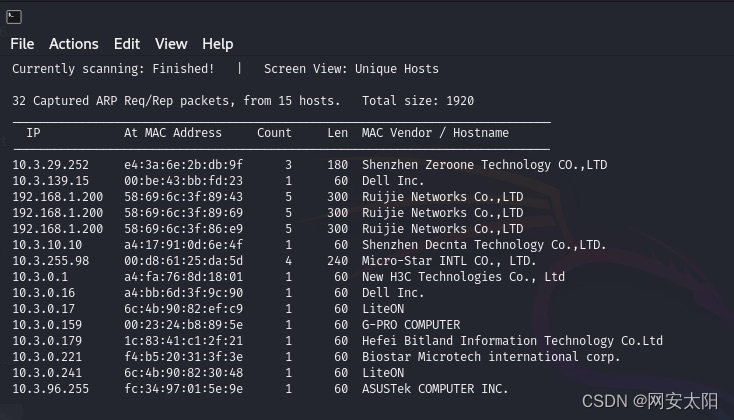The image size is (734, 420).
Task: Open the Edit menu
Action: click(x=126, y=44)
